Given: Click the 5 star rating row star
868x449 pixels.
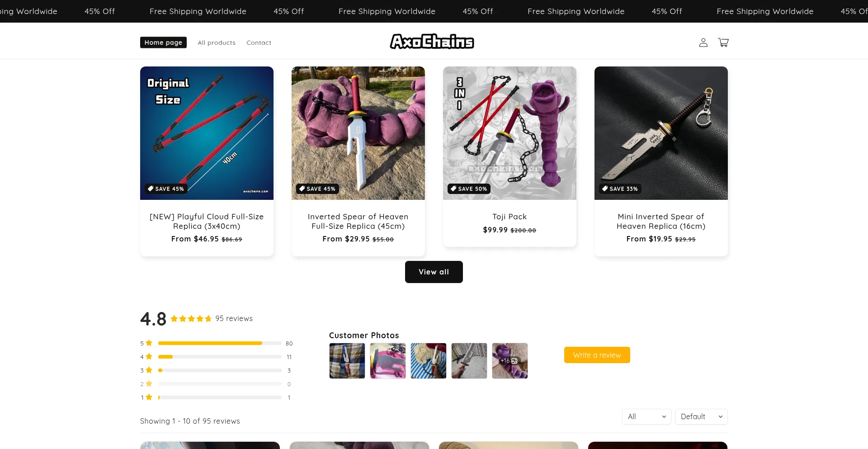Looking at the screenshot, I should click(149, 343).
